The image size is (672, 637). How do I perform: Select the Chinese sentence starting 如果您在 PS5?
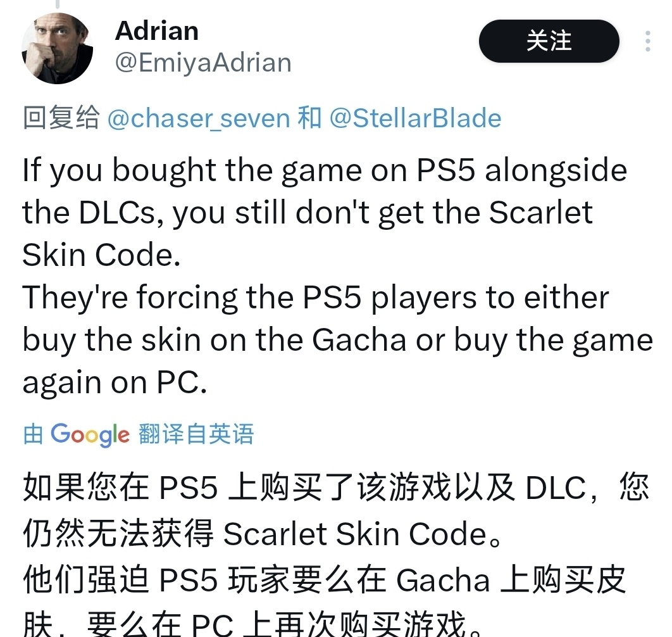[x=336, y=511]
